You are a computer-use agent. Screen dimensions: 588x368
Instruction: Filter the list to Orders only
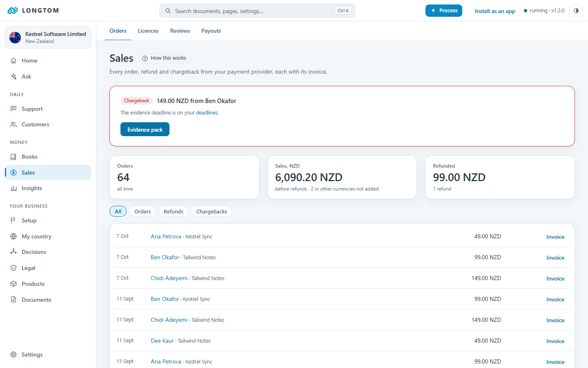(x=143, y=211)
